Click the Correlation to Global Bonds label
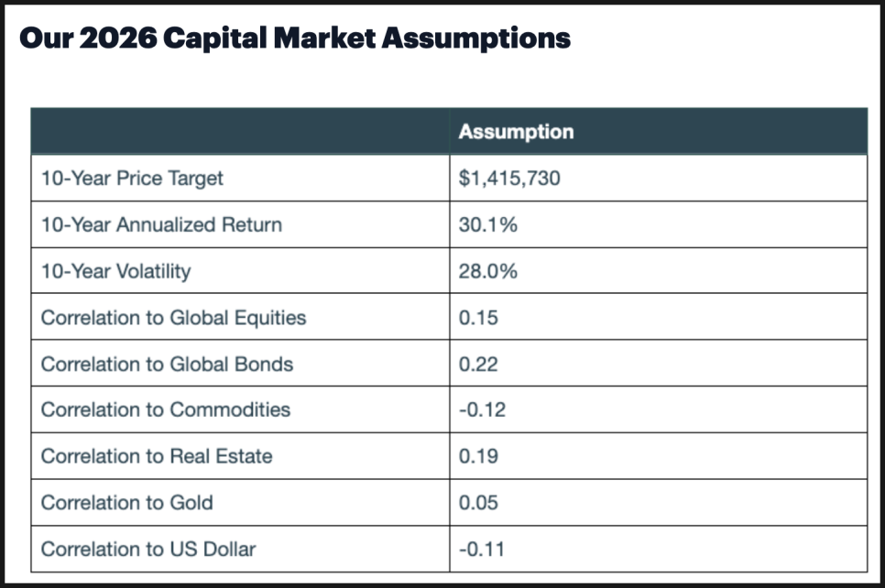The height and width of the screenshot is (588, 885). click(167, 364)
